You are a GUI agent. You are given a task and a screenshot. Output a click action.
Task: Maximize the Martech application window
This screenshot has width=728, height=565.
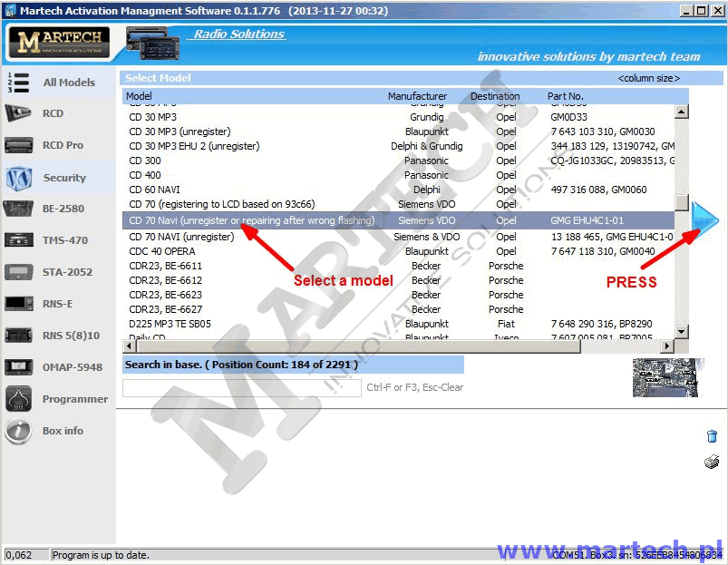point(702,10)
